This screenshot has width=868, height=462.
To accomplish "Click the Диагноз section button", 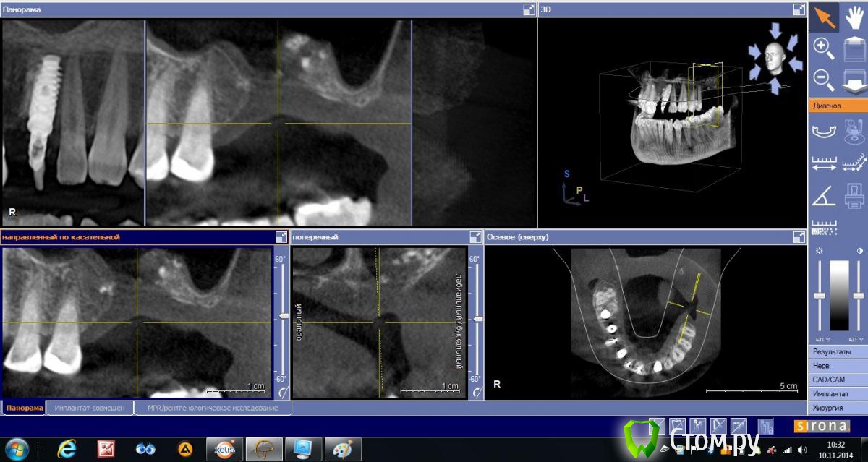I will pyautogui.click(x=837, y=105).
